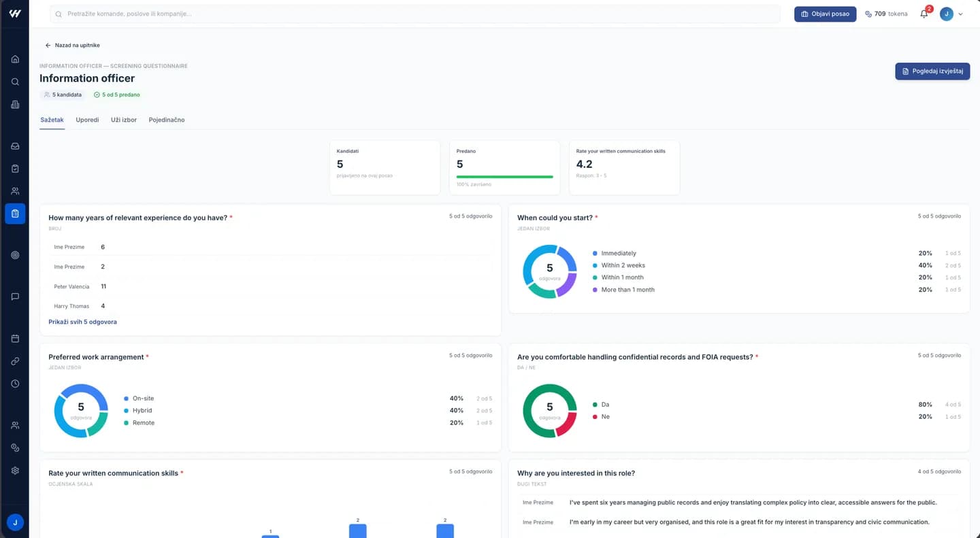Screen dimensions: 980x538
Task: Click the Hybrid legend entry
Action: pos(137,411)
